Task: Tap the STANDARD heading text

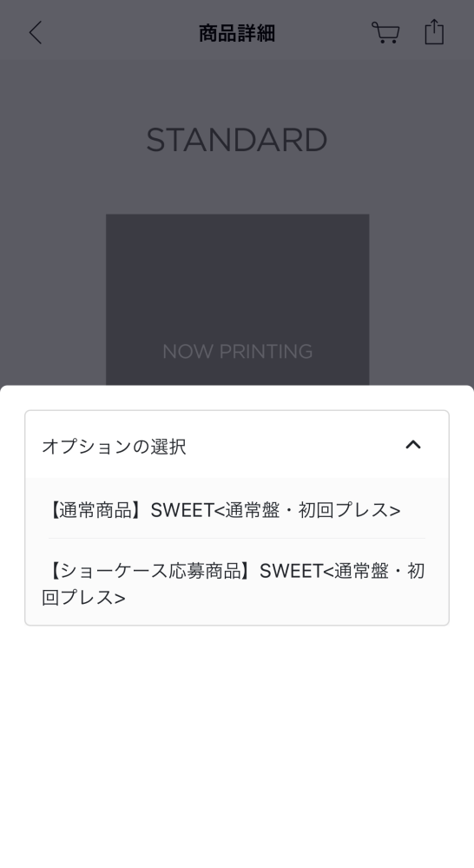Action: click(237, 140)
